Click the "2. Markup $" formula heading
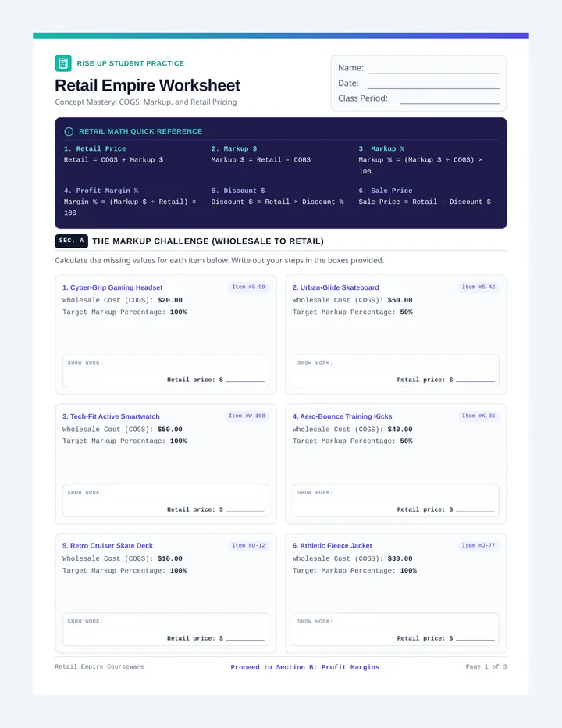Image resolution: width=562 pixels, height=728 pixels. 234,148
